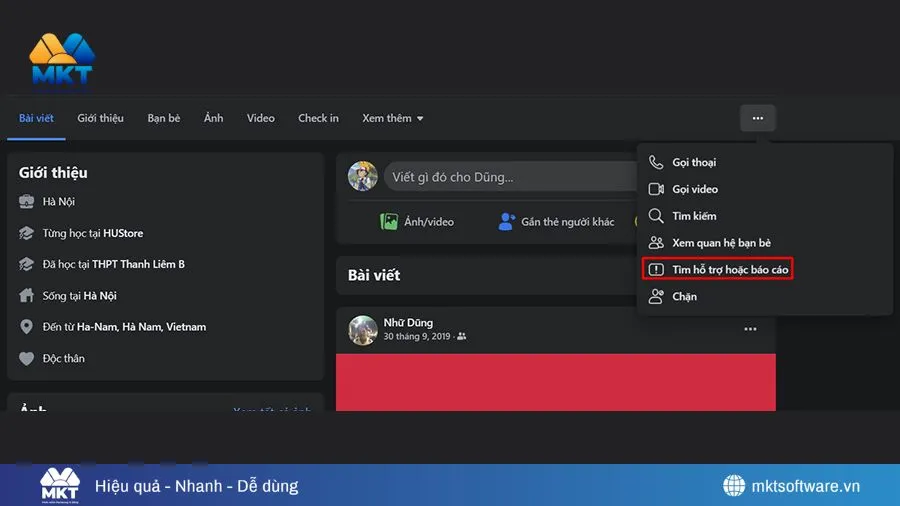Select Gọi thoại menu entry
Screen dimensions: 900x506
click(x=765, y=162)
